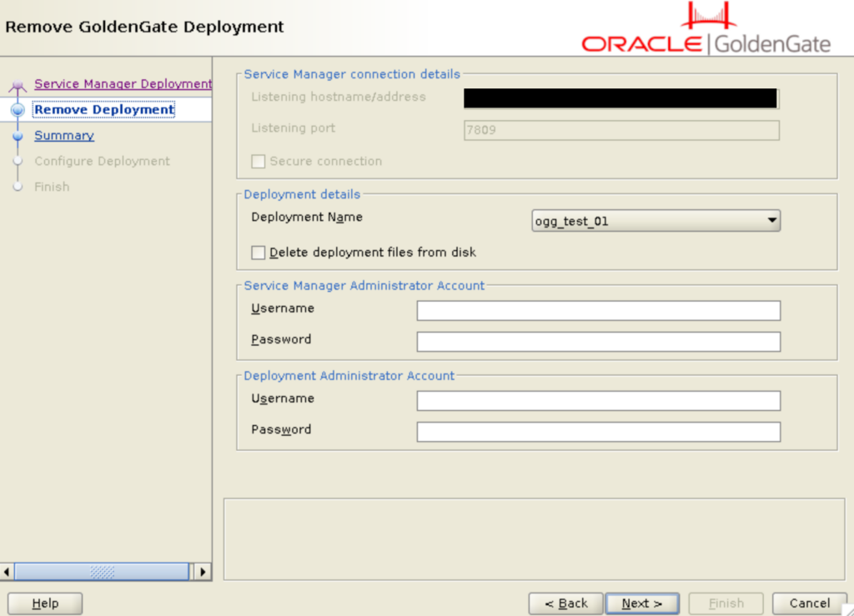Focus the Deployment Administrator Username field
The width and height of the screenshot is (854, 616).
[598, 401]
